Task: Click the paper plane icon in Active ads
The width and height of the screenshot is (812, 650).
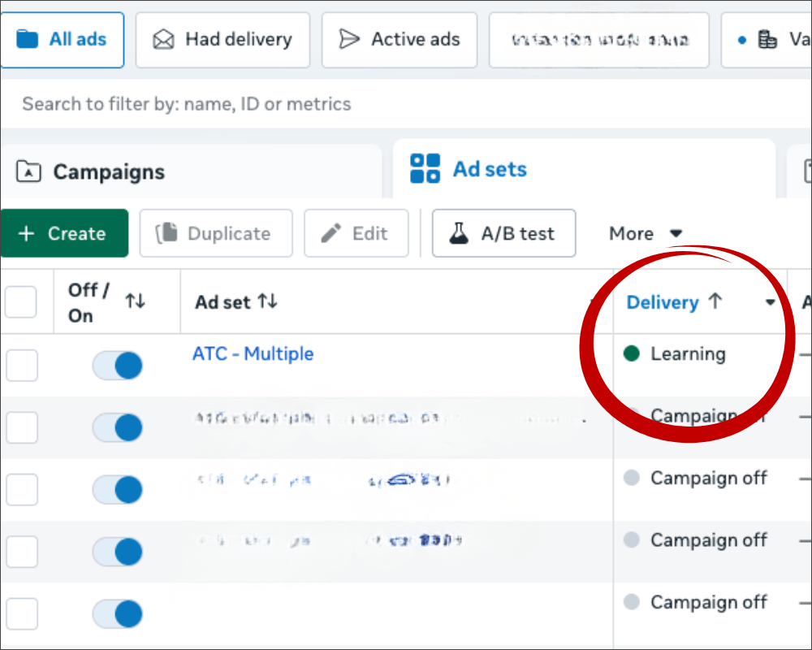Action: pos(349,39)
